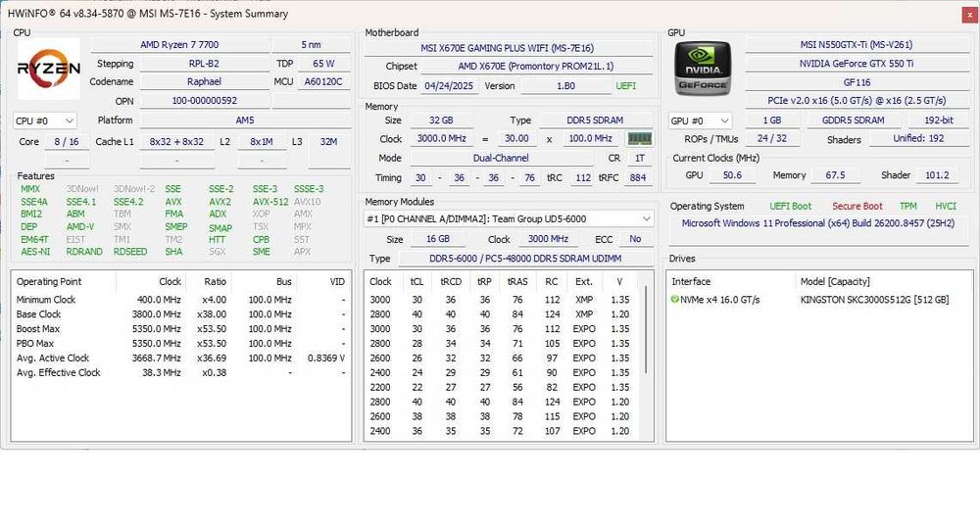The image size is (980, 527).
Task: Click the AMD-V feature label
Action: [80, 226]
